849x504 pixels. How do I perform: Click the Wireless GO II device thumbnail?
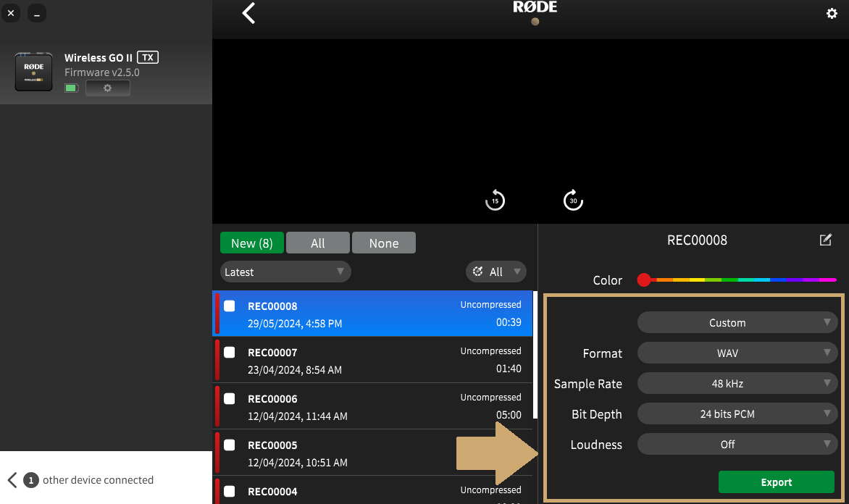(x=33, y=72)
